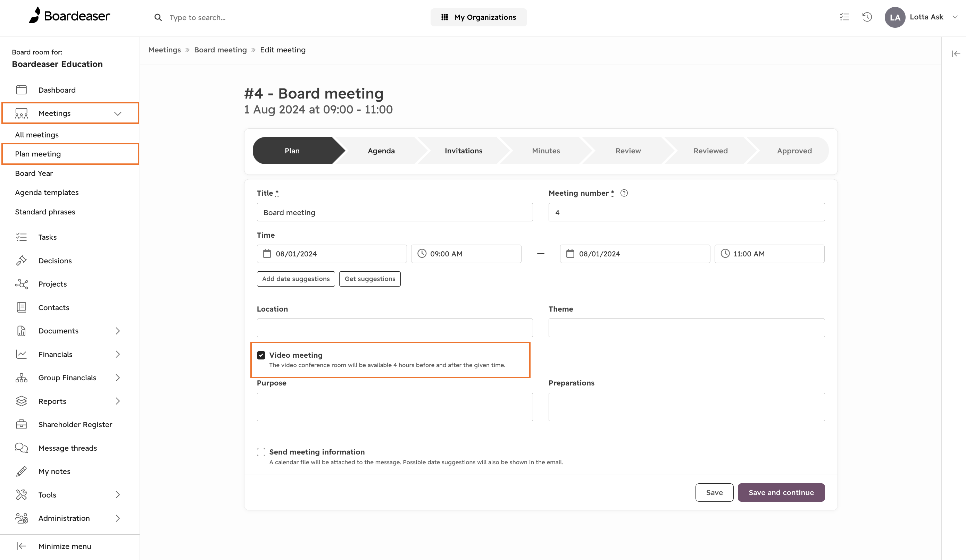Click the Title input field
This screenshot has width=966, height=560.
pos(394,212)
